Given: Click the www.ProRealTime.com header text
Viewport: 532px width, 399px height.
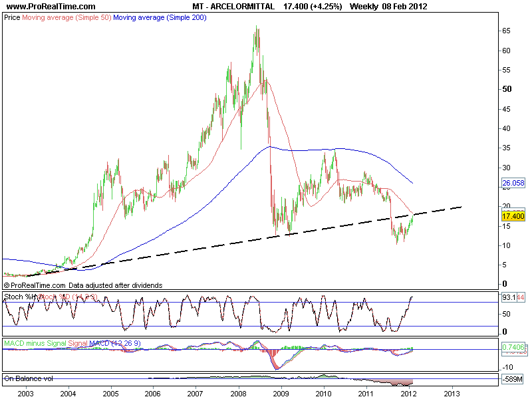Looking at the screenshot, I should pos(51,7).
